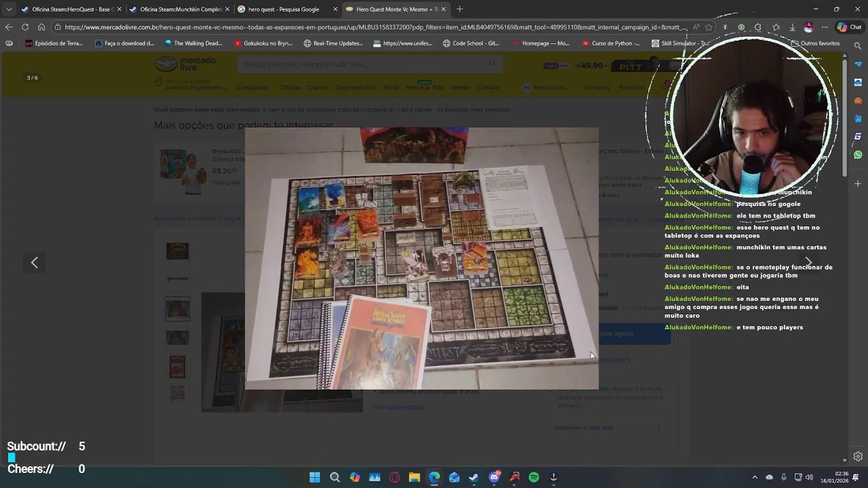The width and height of the screenshot is (868, 488).
Task: Show hidden tray icons chevron
Action: (x=755, y=477)
